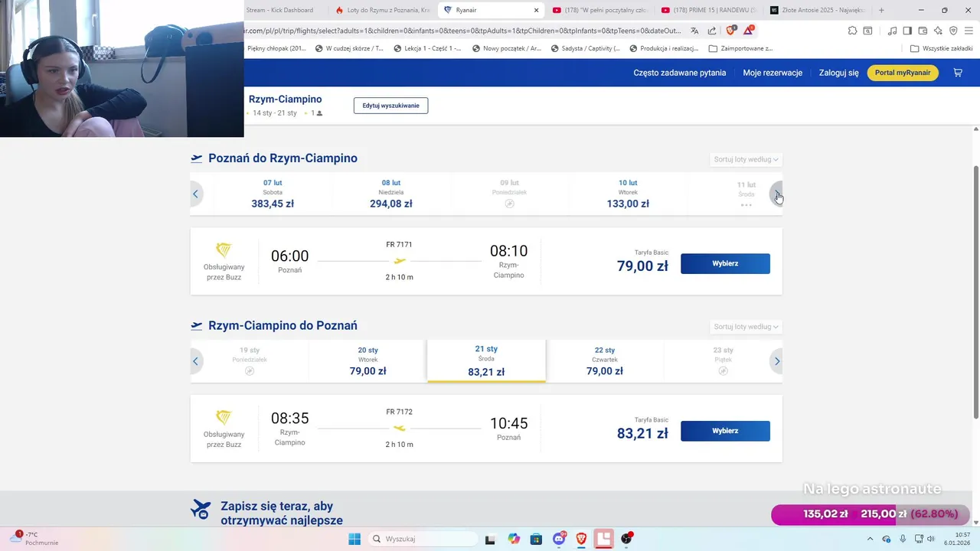Select outbound date 07 lut Sobota
Screen dimensions: 980x551
coord(273,194)
